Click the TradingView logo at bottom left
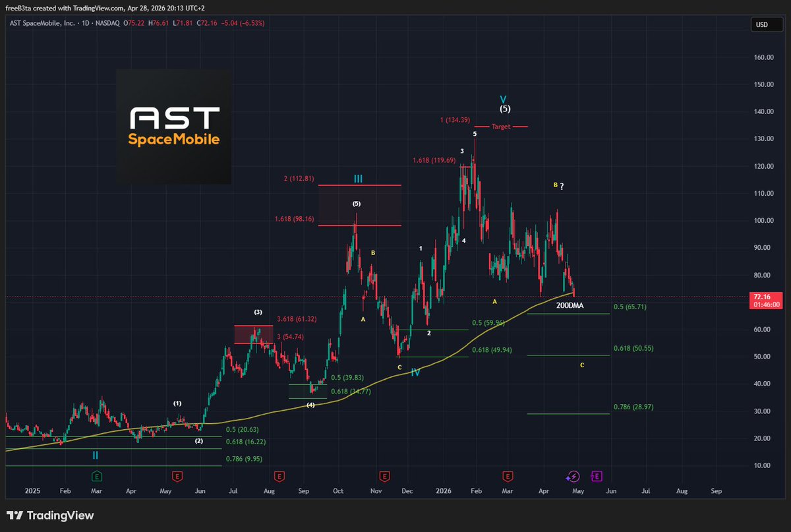Viewport: 791px width, 532px height. 51,516
